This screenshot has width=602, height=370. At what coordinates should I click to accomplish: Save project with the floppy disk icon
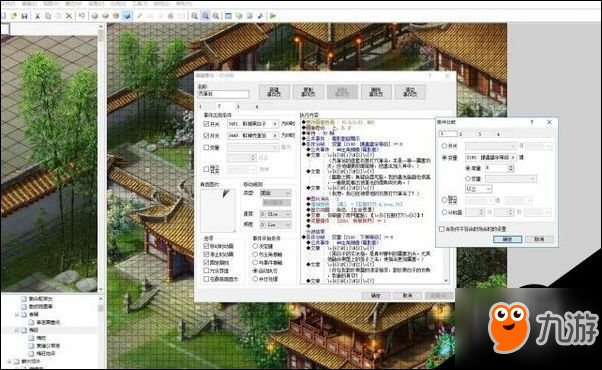25,16
